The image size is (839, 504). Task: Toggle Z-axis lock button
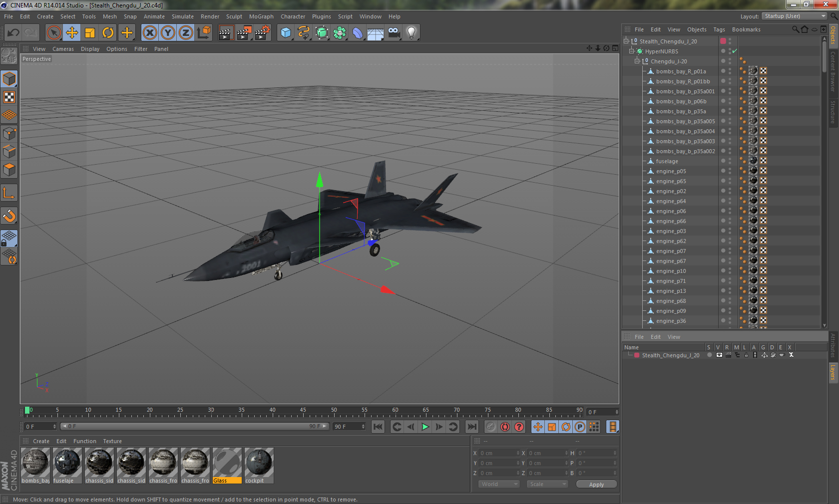[x=186, y=33]
